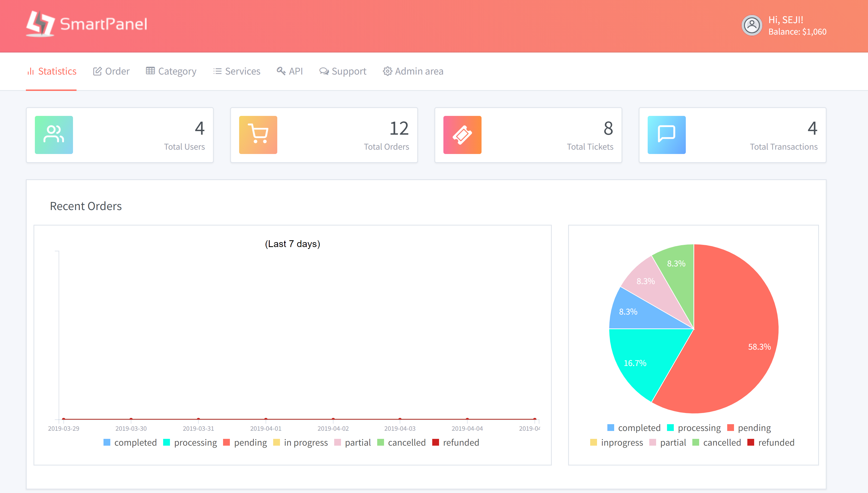This screenshot has height=493, width=868.
Task: Click the Total Orders shopping cart
Action: 259,134
